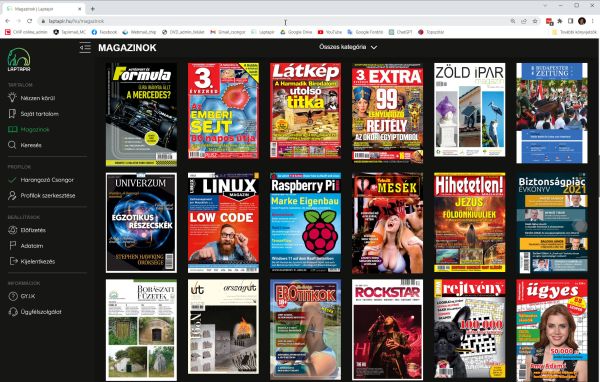This screenshot has height=382, width=600.
Task: Open the GY.I.K help page
Action: pos(28,296)
